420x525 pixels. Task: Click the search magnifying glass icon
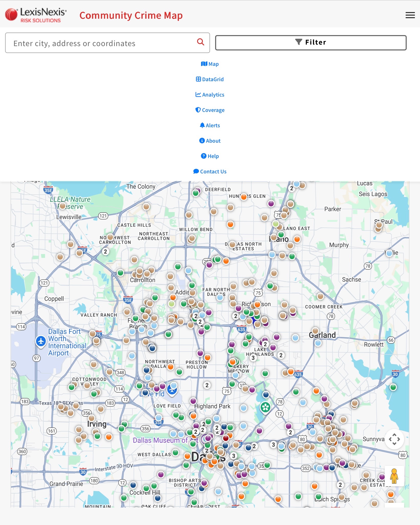(x=201, y=42)
